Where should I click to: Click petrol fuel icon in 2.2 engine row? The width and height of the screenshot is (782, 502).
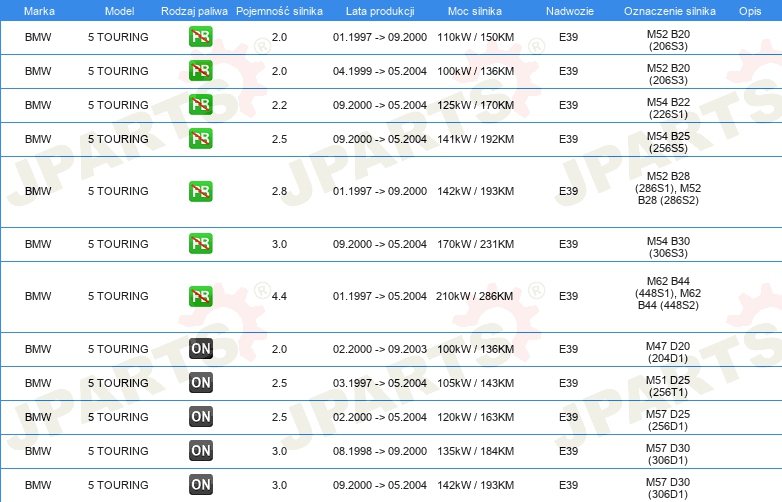click(200, 105)
